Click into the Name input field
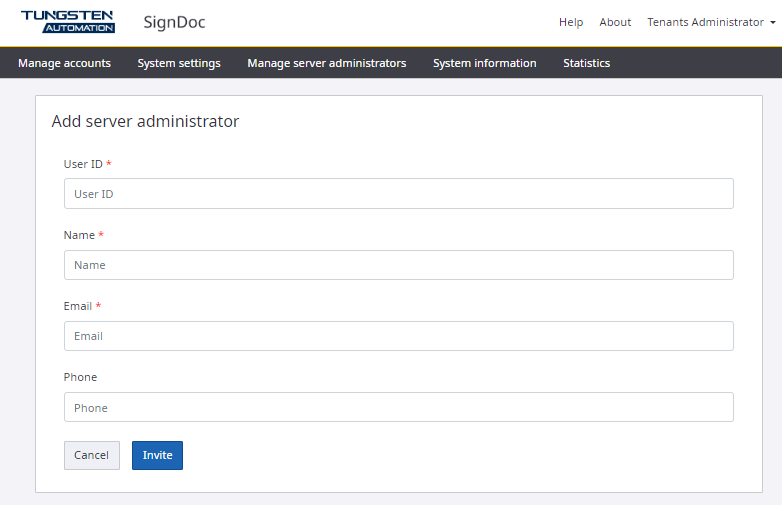This screenshot has height=505, width=782. [x=398, y=265]
